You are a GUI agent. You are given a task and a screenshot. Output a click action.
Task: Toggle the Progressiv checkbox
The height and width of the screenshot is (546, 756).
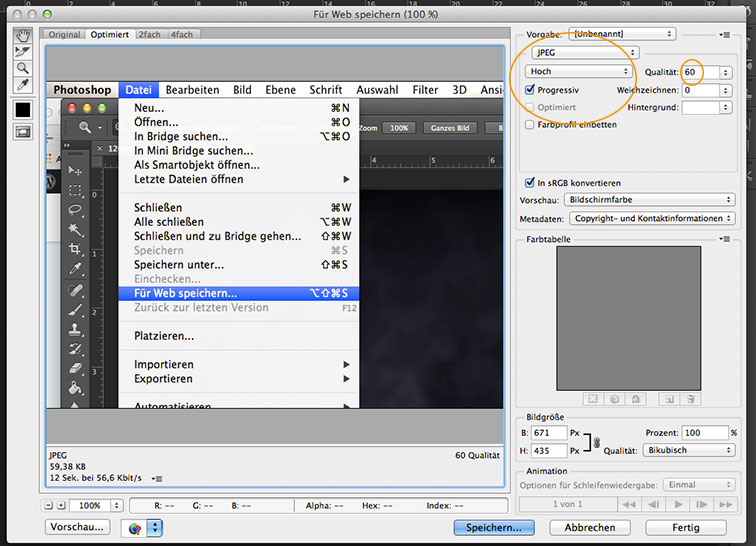coord(530,90)
